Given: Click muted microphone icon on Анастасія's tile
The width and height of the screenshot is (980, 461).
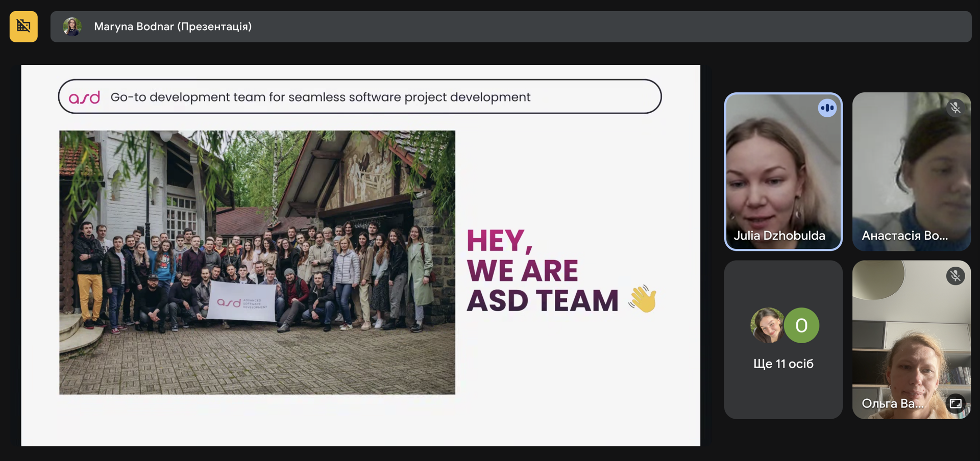Looking at the screenshot, I should (955, 108).
